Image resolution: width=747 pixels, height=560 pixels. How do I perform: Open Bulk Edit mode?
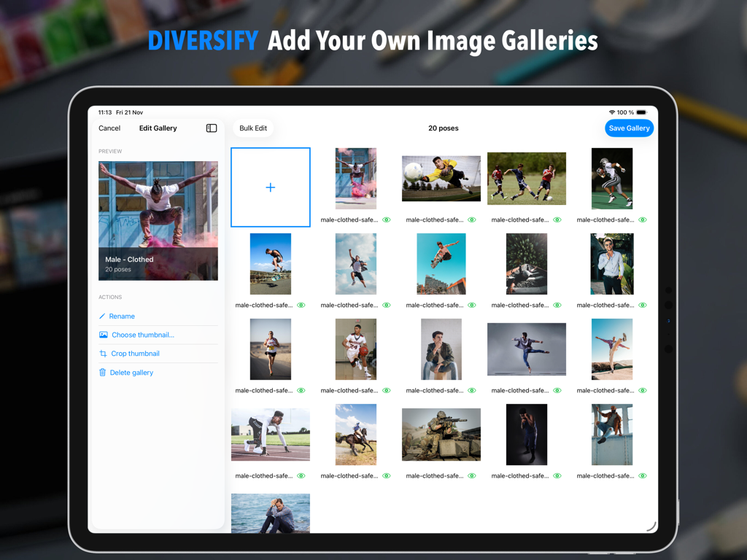pos(253,128)
